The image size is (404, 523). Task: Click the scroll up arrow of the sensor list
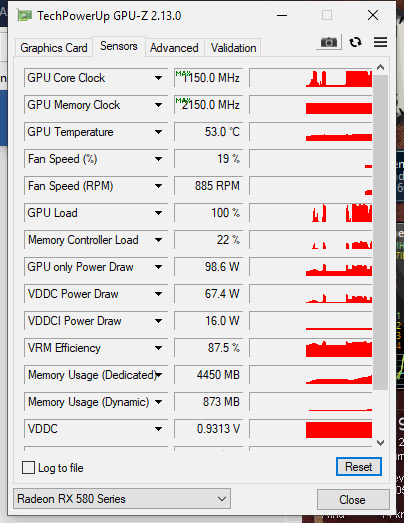point(380,67)
